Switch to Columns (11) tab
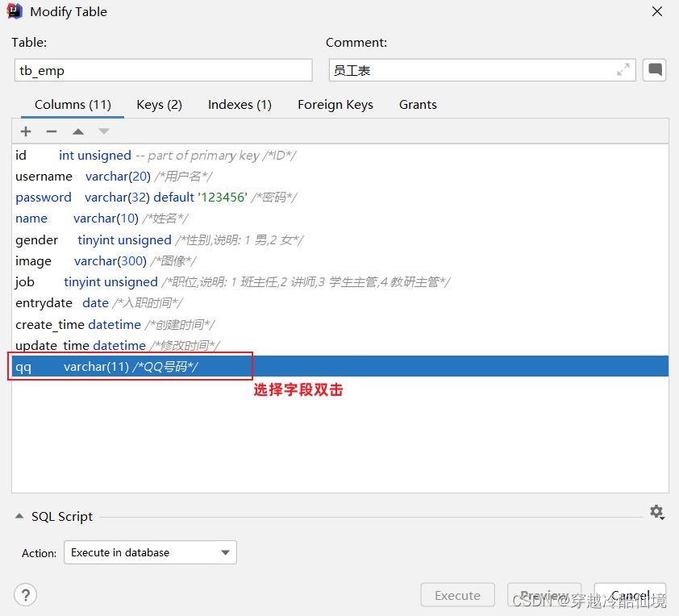 tap(73, 105)
